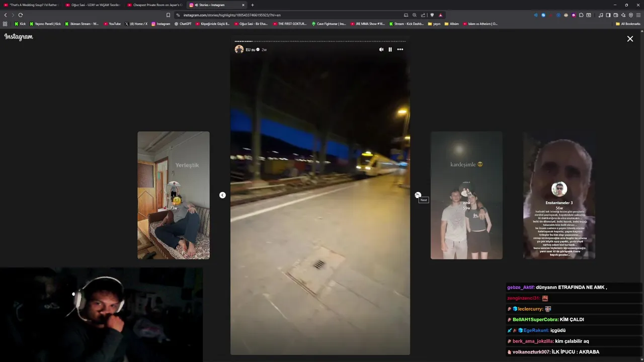Image resolution: width=644 pixels, height=362 pixels.
Task: Open the 'Islam vs Atheism' bookmark
Action: pyautogui.click(x=480, y=24)
